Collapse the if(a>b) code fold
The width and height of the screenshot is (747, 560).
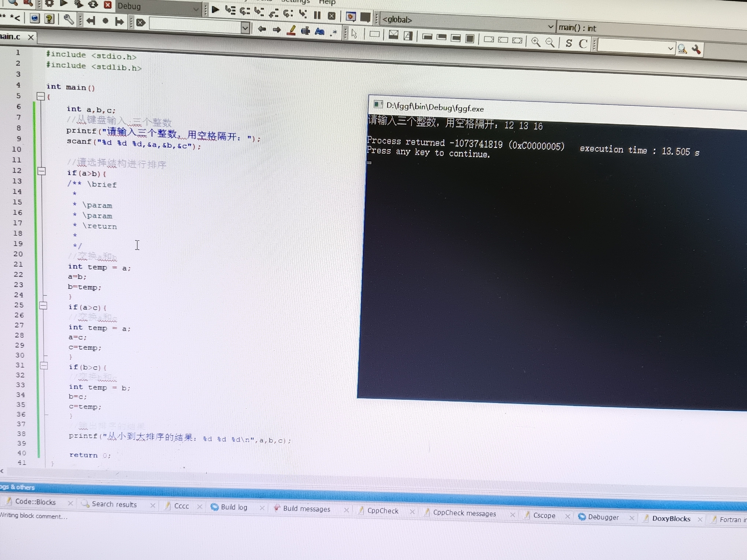coord(42,171)
